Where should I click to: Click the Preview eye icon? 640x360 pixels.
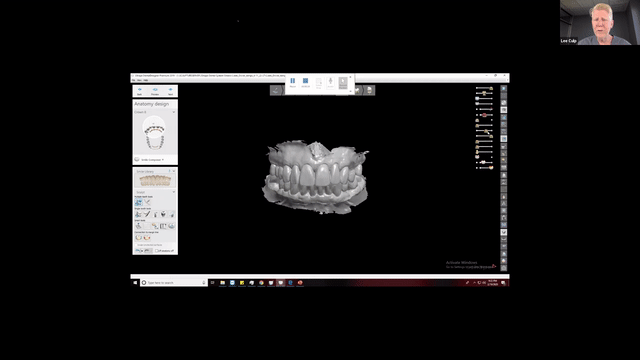[155, 90]
